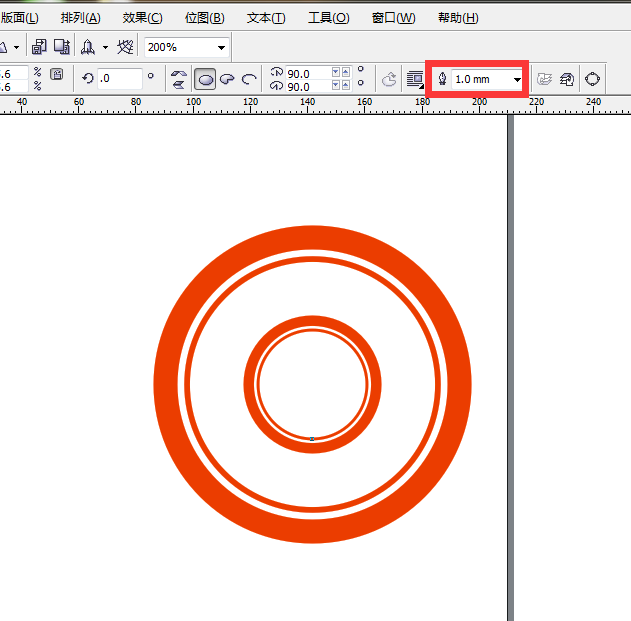This screenshot has width=631, height=621.
Task: Increase the starting angle with up stepper
Action: point(334,72)
